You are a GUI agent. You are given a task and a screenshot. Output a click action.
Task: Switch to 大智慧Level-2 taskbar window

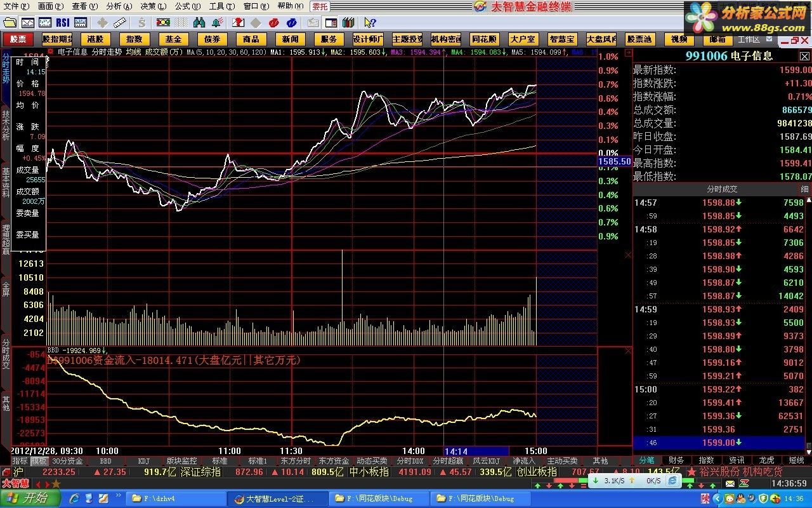(x=278, y=498)
